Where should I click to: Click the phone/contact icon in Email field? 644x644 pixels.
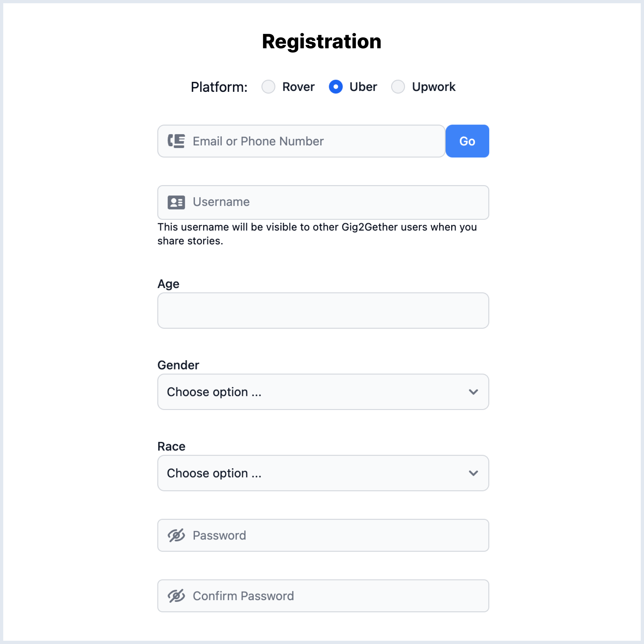pyautogui.click(x=176, y=141)
